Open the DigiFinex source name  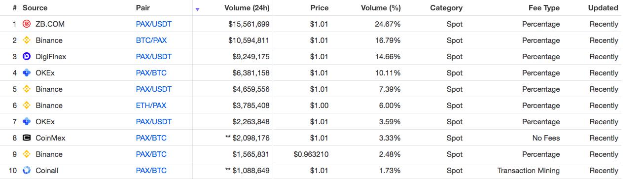point(51,57)
